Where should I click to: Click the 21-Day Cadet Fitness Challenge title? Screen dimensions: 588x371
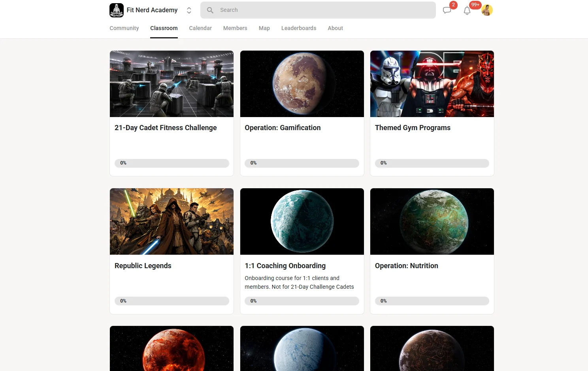(166, 128)
